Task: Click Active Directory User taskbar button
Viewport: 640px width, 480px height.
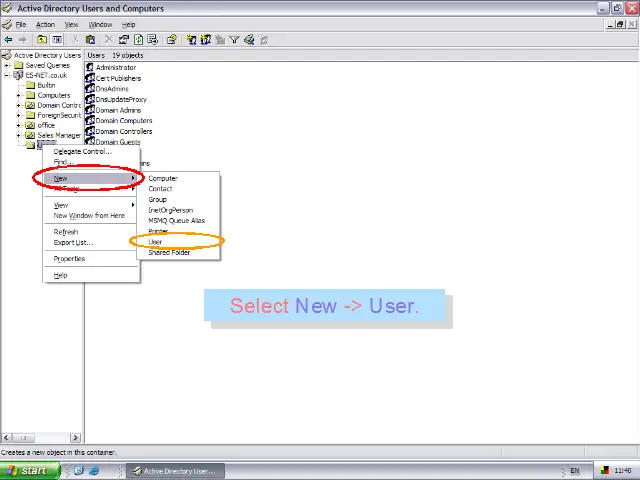Action: click(x=175, y=471)
